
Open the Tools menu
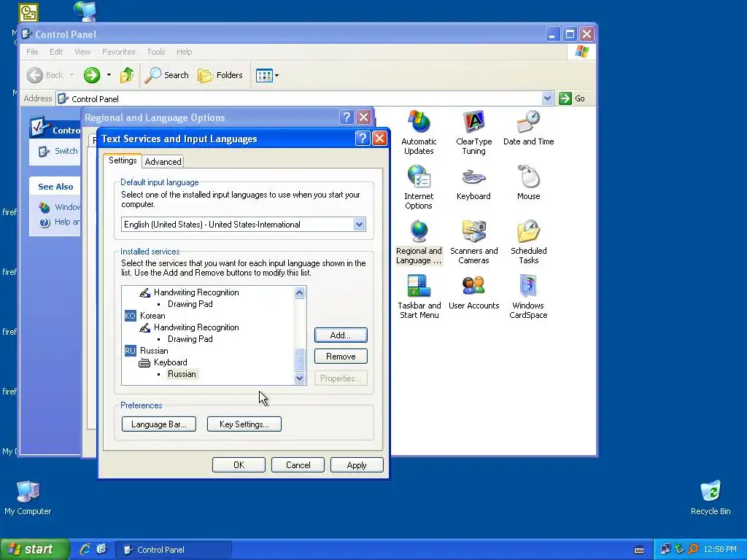[156, 52]
